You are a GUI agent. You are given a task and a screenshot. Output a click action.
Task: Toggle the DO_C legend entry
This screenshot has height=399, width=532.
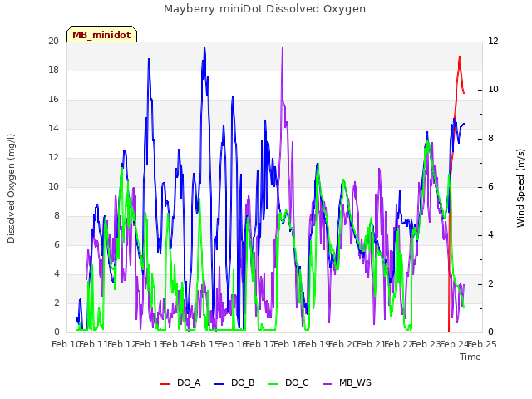pos(288,382)
